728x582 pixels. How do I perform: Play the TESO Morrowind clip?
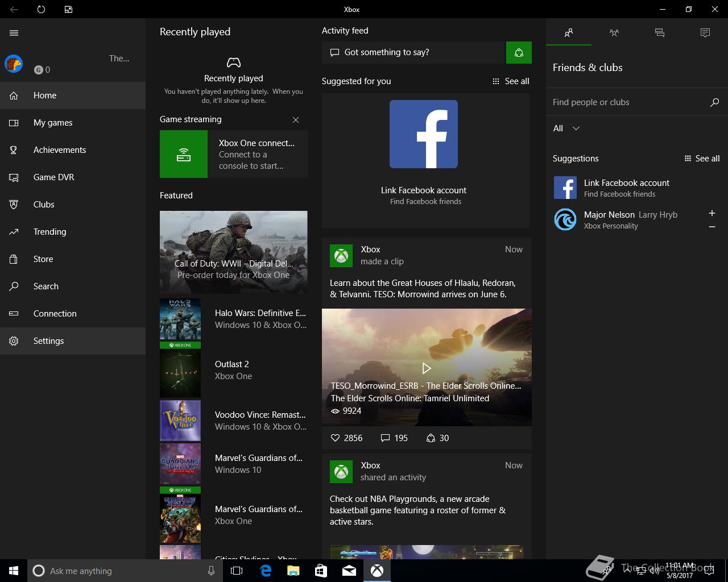point(427,368)
